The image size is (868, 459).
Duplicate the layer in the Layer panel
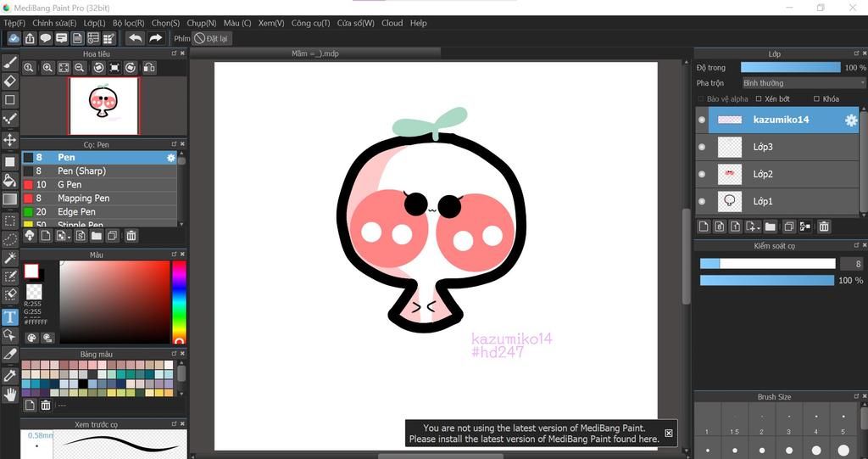(x=789, y=227)
